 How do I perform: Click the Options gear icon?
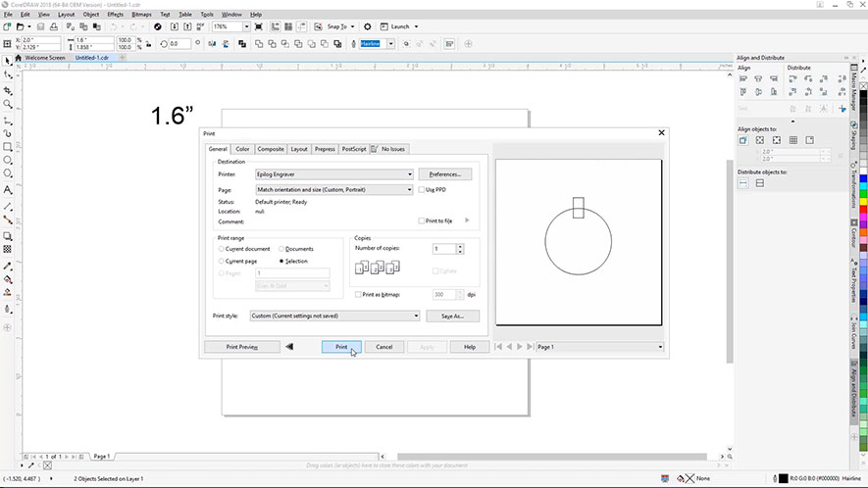pos(368,26)
